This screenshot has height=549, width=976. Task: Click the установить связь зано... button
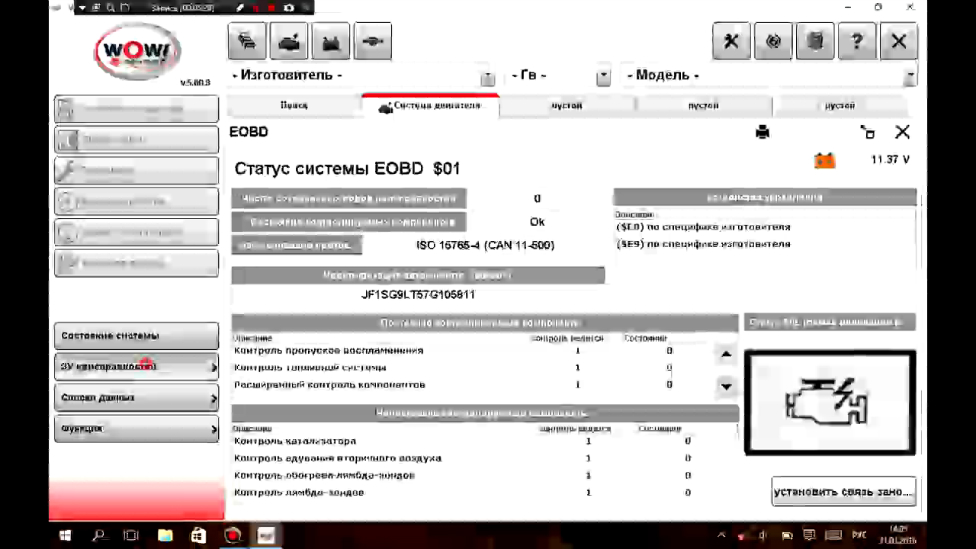843,492
